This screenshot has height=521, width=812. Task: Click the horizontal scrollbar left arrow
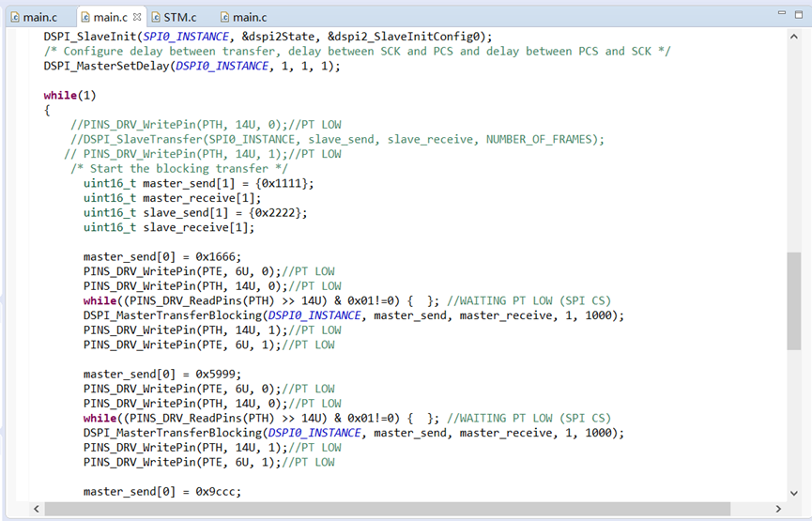[x=37, y=509]
